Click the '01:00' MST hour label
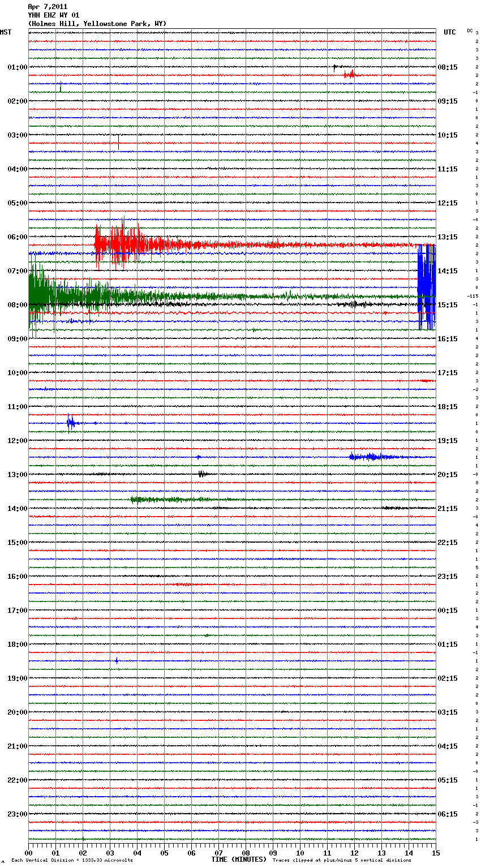The width and height of the screenshot is (481, 868). [18, 67]
